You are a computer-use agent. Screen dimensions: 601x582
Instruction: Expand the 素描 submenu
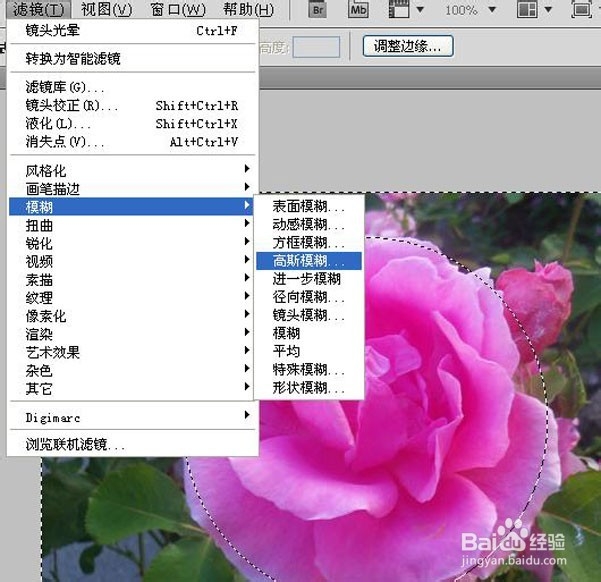131,279
